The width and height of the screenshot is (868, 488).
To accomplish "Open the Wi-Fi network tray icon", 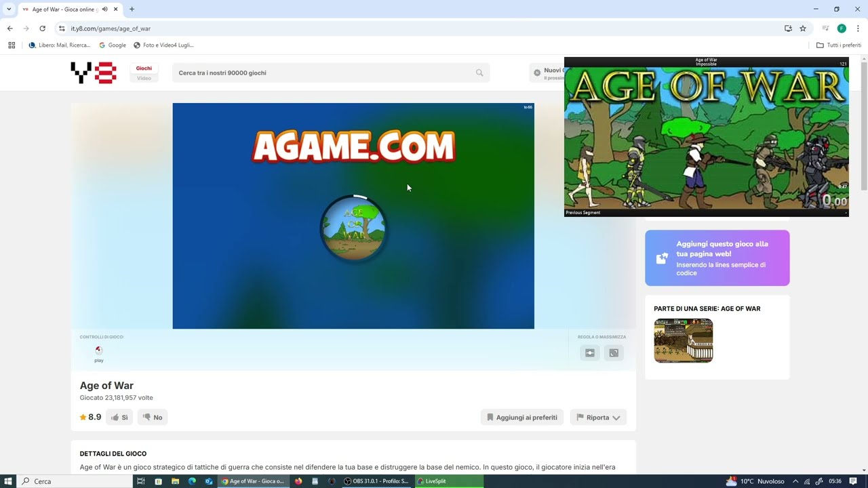I will click(x=807, y=481).
